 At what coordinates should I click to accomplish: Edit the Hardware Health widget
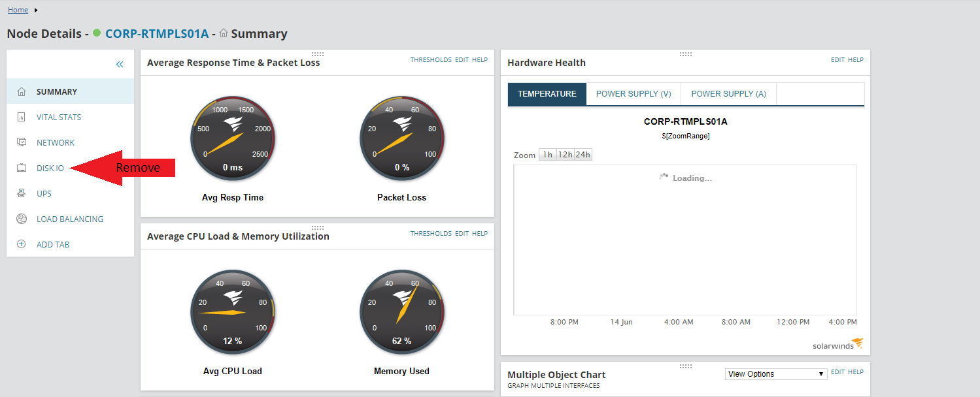pos(837,59)
